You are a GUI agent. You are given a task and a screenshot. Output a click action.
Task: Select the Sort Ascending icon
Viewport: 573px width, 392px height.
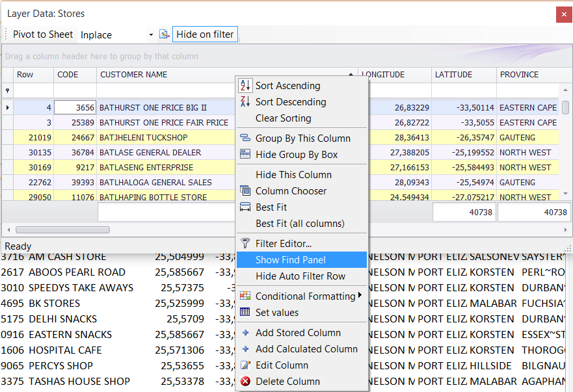(245, 85)
